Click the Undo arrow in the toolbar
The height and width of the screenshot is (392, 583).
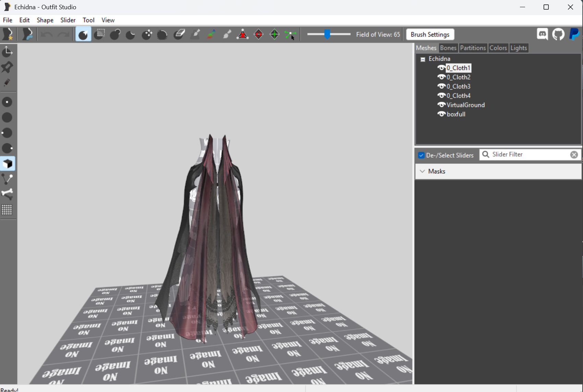[x=47, y=34]
